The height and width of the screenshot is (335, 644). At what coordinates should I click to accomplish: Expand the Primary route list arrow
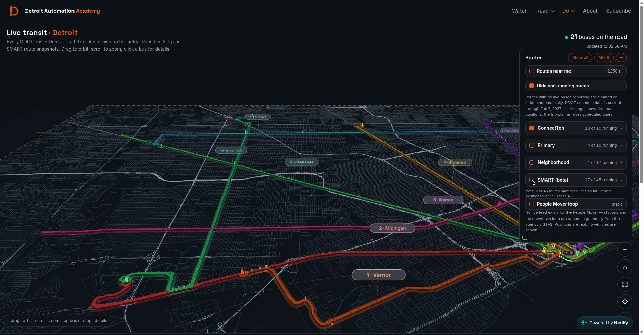(x=621, y=145)
